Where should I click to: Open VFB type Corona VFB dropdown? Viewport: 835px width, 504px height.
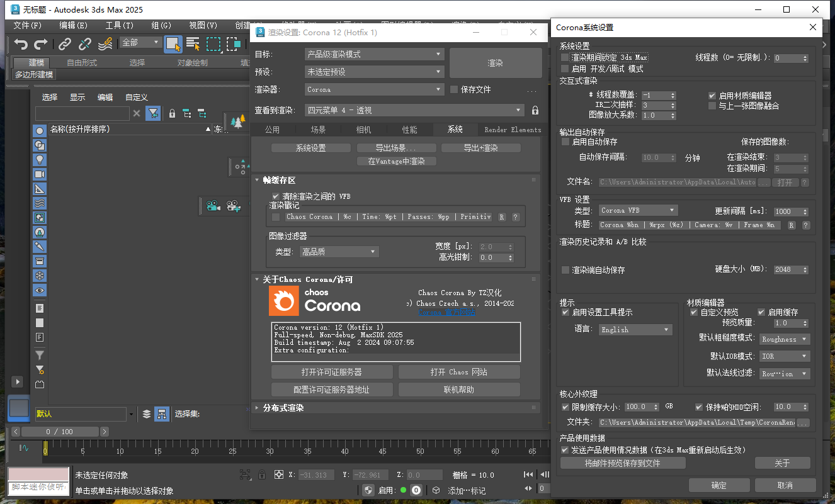click(x=638, y=210)
